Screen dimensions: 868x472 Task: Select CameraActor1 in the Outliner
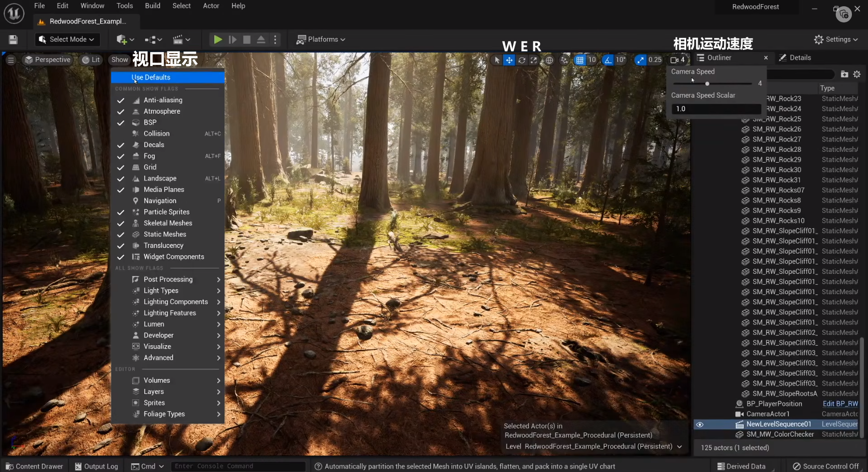[x=768, y=414]
